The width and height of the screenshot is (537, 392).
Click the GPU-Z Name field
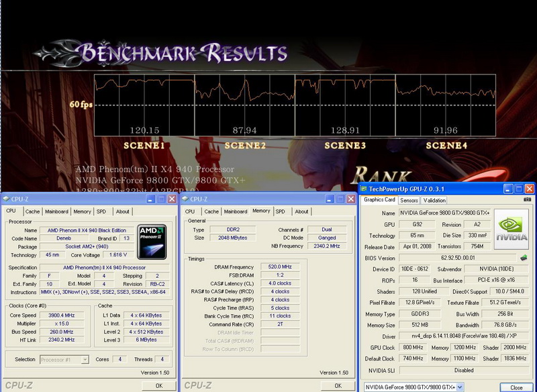pos(445,213)
